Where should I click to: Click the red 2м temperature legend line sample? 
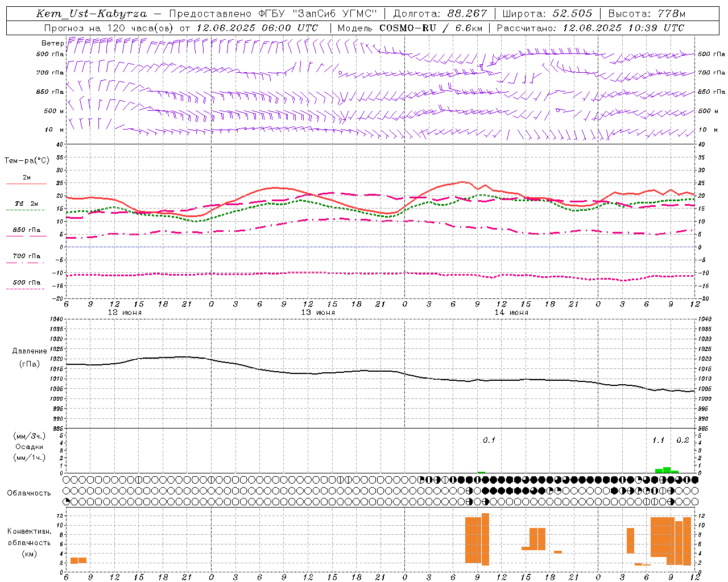click(26, 184)
